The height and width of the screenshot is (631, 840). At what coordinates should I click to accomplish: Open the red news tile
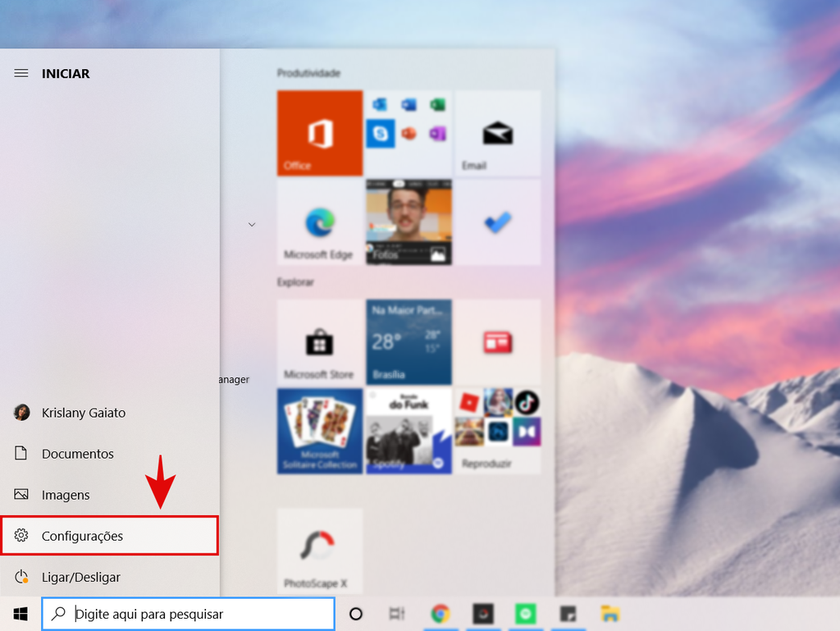[498, 341]
